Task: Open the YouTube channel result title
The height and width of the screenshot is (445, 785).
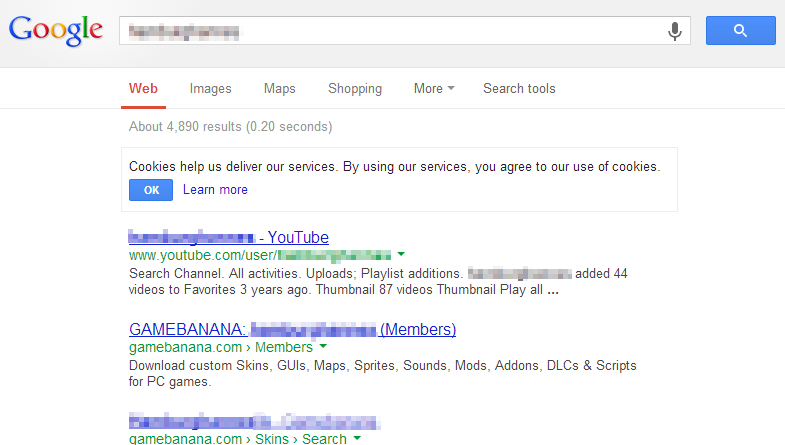Action: (x=228, y=237)
